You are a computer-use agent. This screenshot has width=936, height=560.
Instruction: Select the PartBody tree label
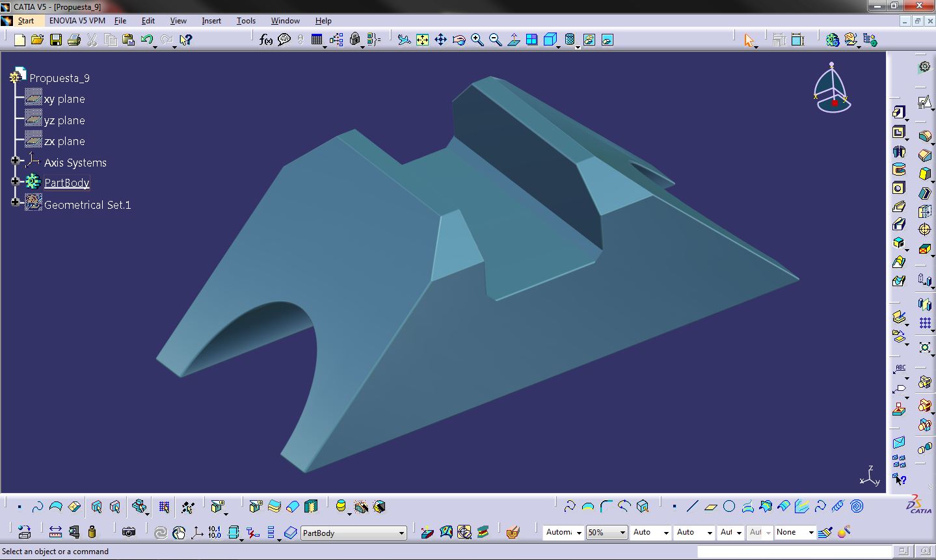(66, 183)
